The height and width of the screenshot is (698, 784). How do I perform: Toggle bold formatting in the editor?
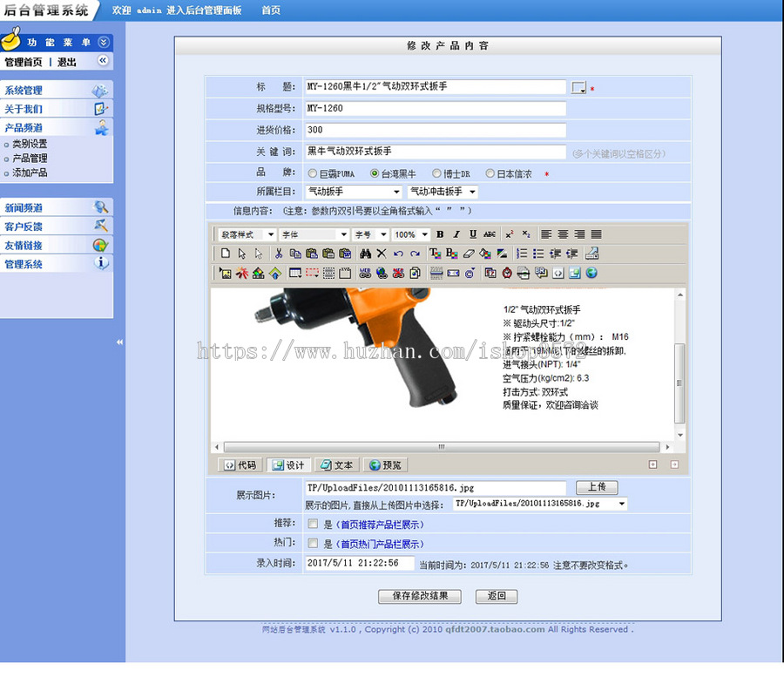[x=440, y=234]
